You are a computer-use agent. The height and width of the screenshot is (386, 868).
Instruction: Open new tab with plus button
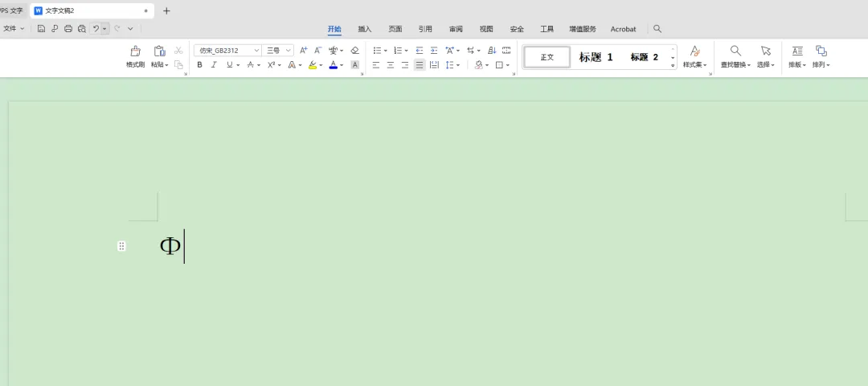coord(166,10)
